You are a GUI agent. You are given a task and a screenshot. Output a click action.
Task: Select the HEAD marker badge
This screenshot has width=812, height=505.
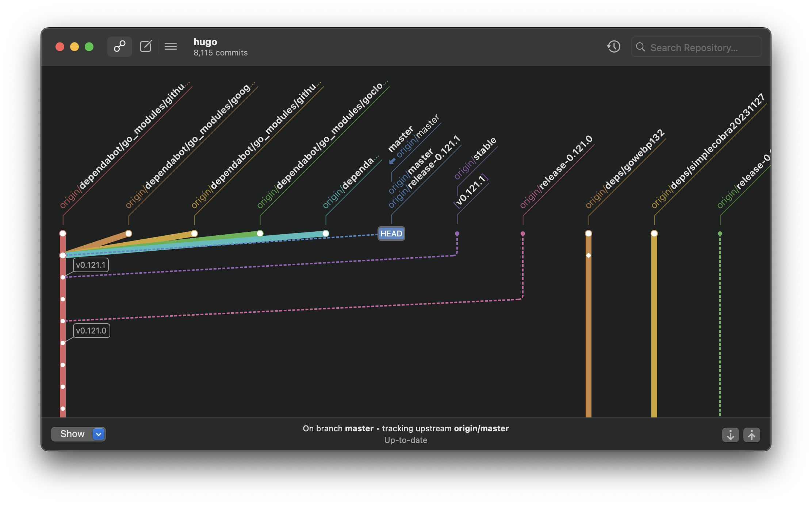(391, 234)
